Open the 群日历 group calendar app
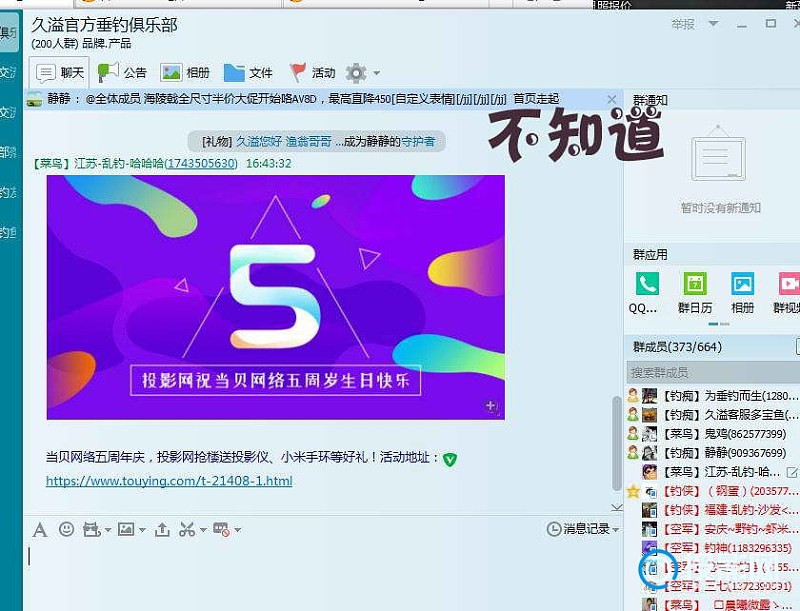Screen dimensions: 800x611 tap(695, 284)
